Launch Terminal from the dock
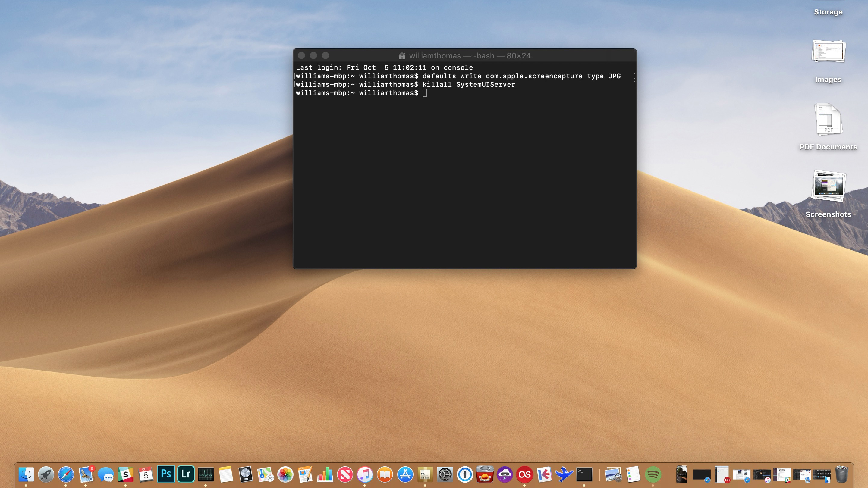The width and height of the screenshot is (868, 488). (584, 474)
